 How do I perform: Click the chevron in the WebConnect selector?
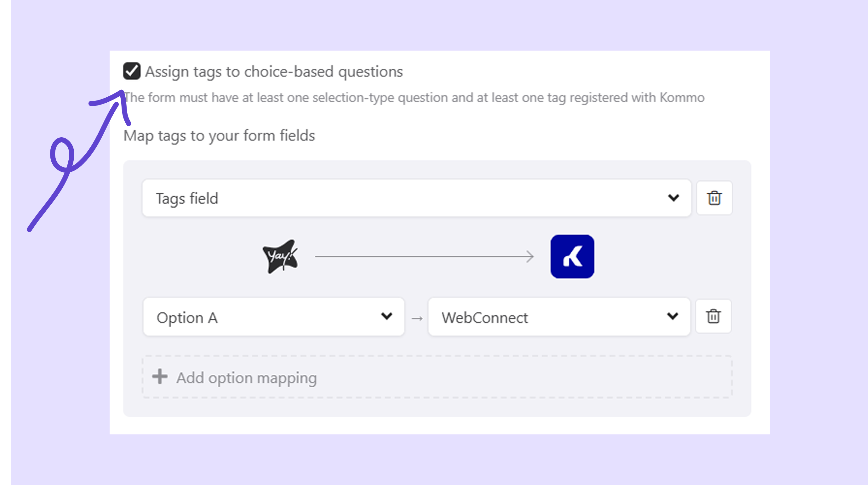[x=672, y=316]
